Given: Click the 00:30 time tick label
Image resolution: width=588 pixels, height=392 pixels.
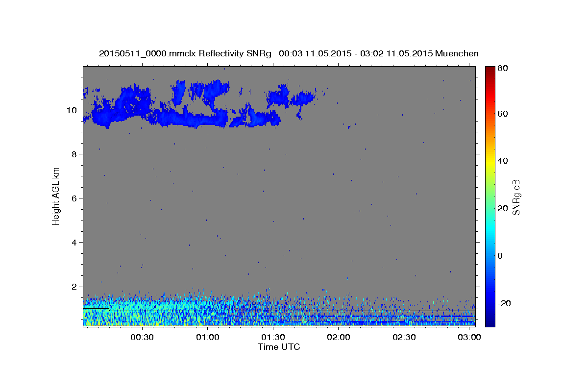Looking at the screenshot, I should point(142,338).
